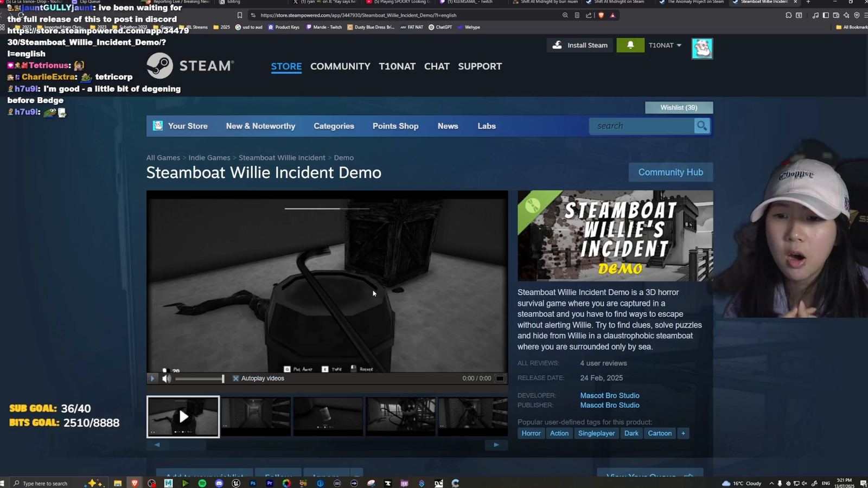
Task: Adjust the video volume slider
Action: [x=199, y=378]
